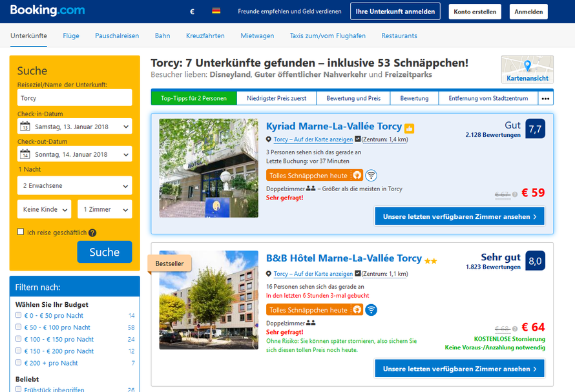Click the two-star rating of B&B Hôtel
575x392 pixels.
[x=430, y=261]
